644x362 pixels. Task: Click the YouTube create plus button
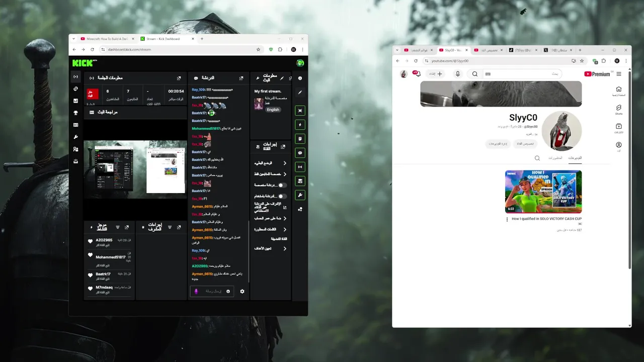pos(436,74)
